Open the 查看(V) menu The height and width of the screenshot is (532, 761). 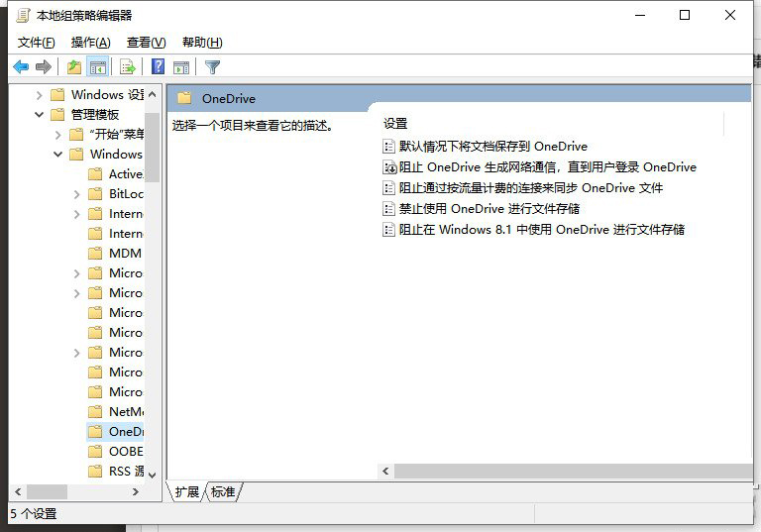click(x=146, y=43)
